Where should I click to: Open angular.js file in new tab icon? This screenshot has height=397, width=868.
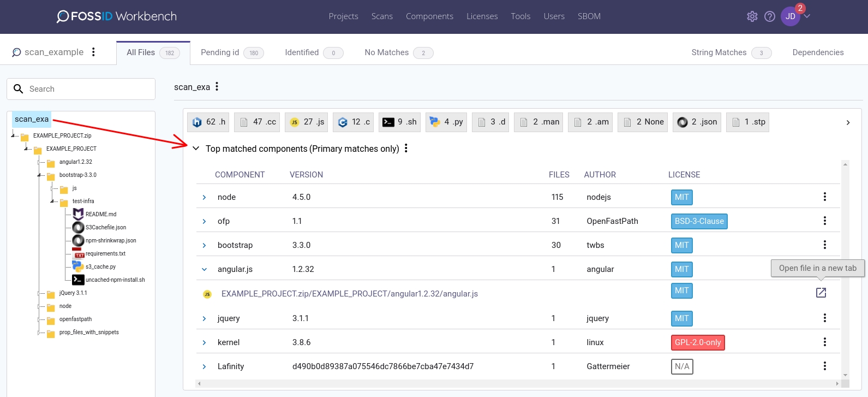point(821,293)
